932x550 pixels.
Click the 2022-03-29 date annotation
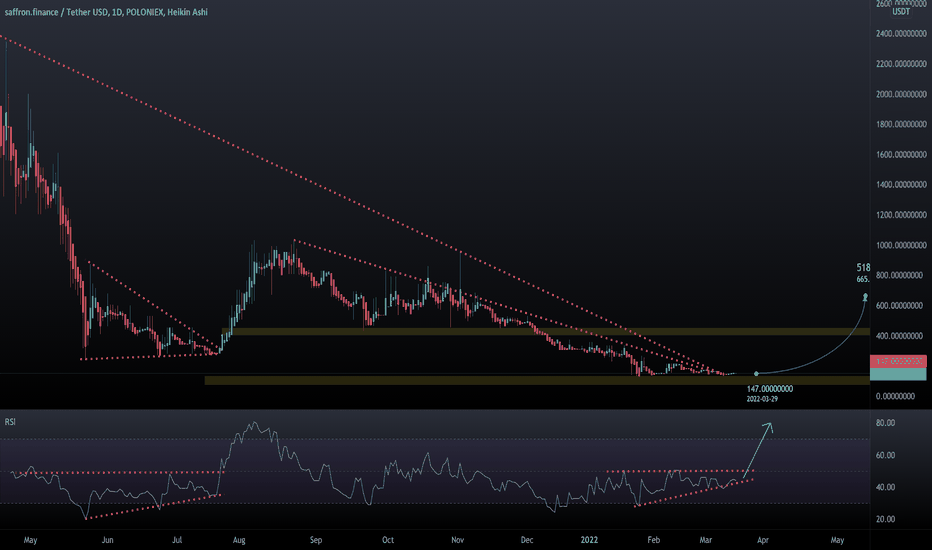762,399
